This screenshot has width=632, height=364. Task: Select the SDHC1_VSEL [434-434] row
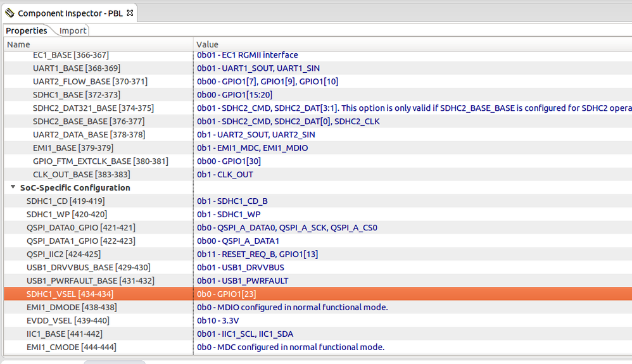pos(70,294)
